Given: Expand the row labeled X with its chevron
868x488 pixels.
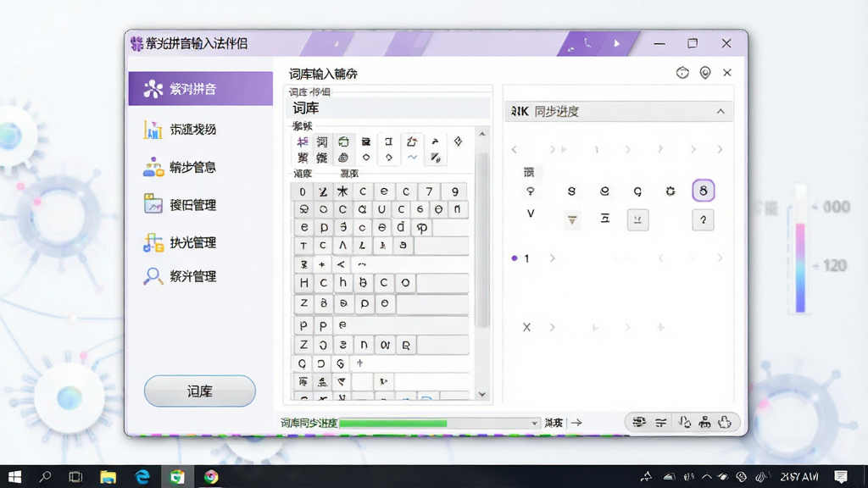Looking at the screenshot, I should coord(553,328).
